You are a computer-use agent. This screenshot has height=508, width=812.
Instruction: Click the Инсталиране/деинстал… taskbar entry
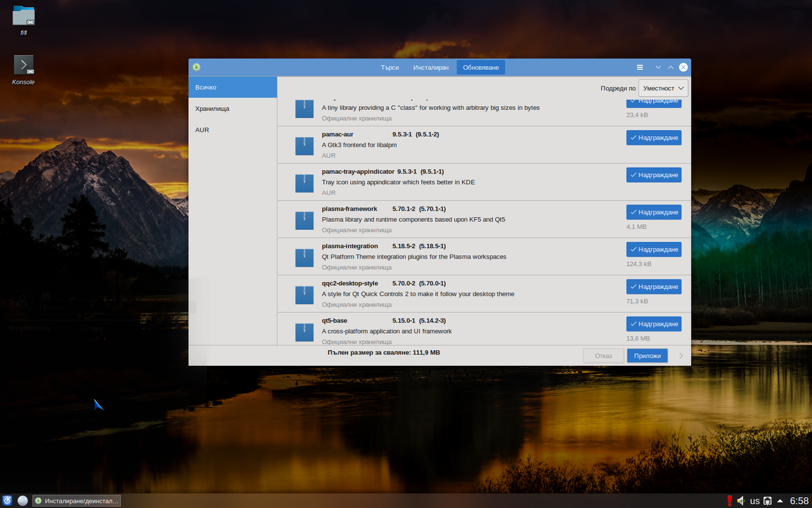point(77,501)
